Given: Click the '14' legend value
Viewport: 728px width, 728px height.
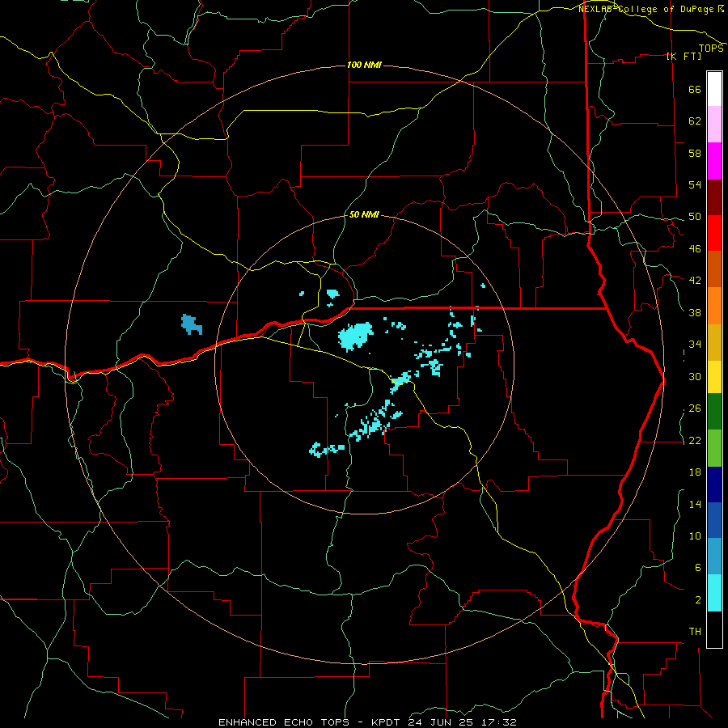Looking at the screenshot, I should tap(695, 504).
